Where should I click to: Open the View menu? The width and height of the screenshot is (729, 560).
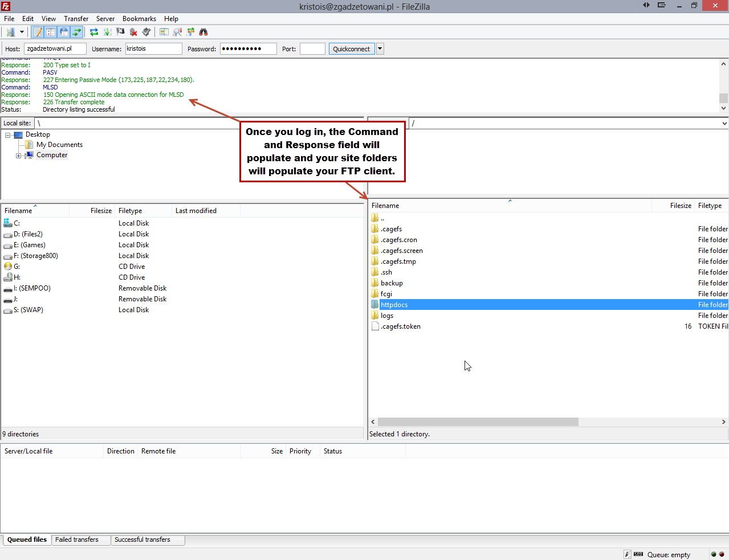coord(48,19)
